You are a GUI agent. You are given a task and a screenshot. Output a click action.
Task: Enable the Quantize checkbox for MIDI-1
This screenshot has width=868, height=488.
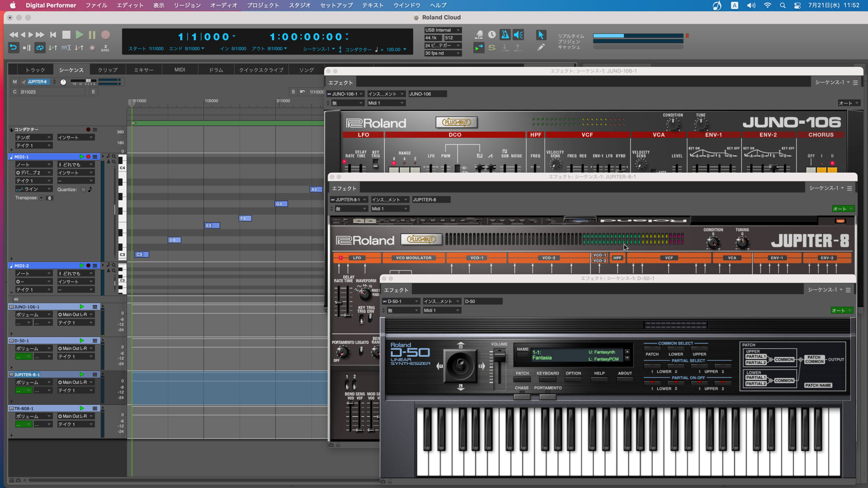tap(83, 189)
